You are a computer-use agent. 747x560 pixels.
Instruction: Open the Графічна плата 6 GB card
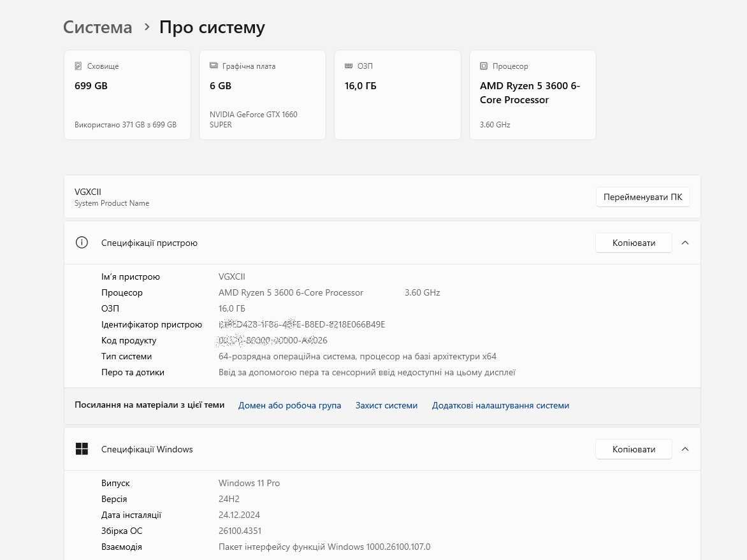(263, 95)
